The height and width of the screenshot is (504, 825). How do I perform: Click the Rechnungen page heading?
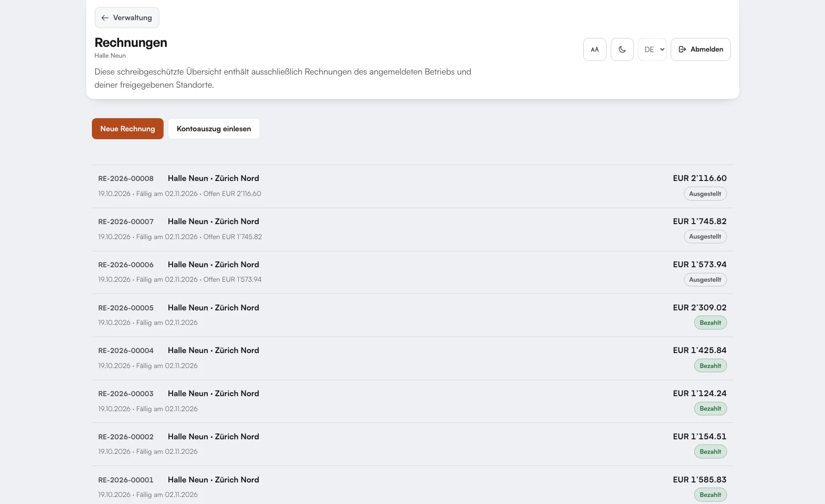(131, 43)
